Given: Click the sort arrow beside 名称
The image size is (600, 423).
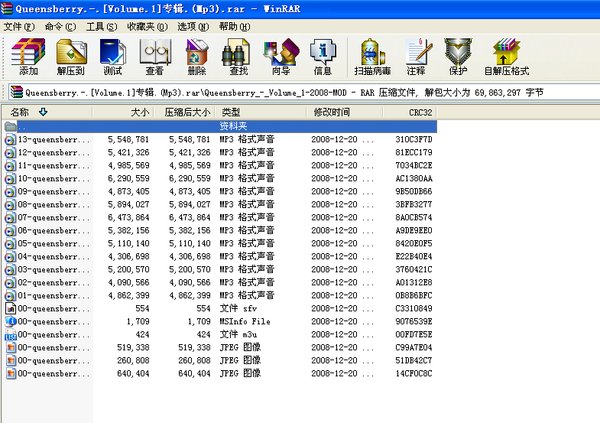Looking at the screenshot, I should (x=43, y=112).
